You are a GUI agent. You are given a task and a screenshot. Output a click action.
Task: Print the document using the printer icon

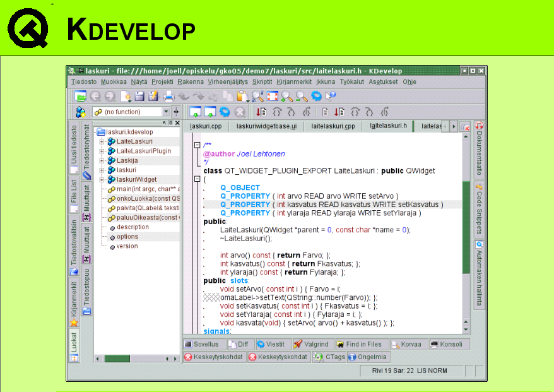(168, 96)
